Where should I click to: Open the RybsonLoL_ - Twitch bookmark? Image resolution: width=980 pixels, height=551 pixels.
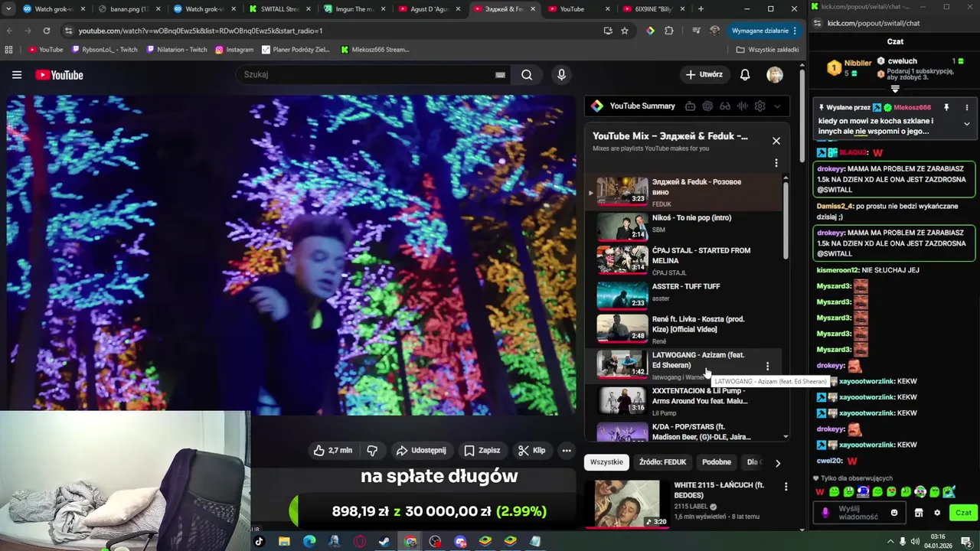tap(104, 50)
